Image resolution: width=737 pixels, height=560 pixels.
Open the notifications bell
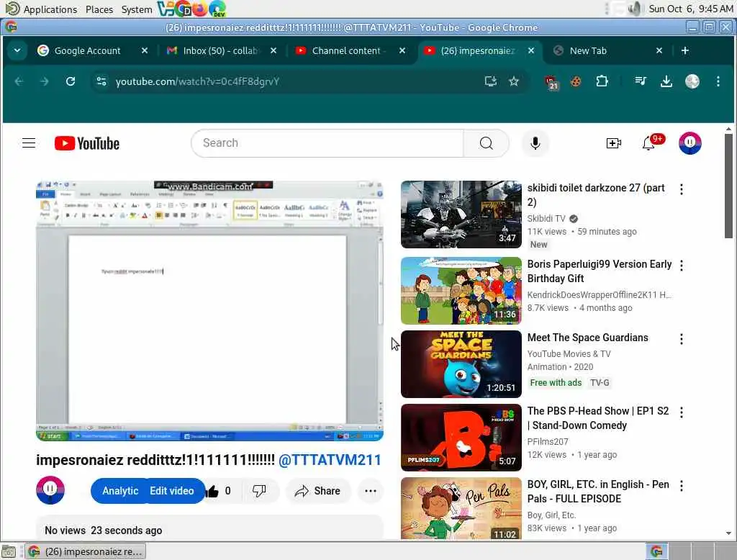649,143
